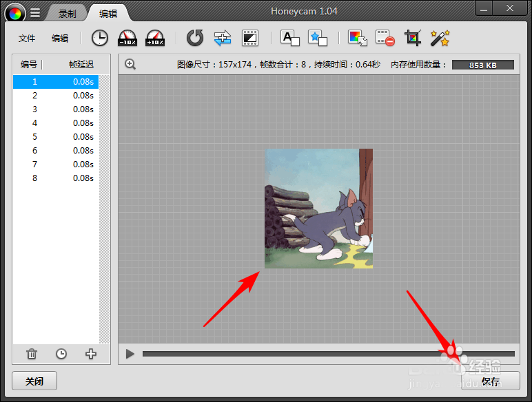Minimize the Honeycam window
The width and height of the screenshot is (532, 402).
tap(484, 9)
